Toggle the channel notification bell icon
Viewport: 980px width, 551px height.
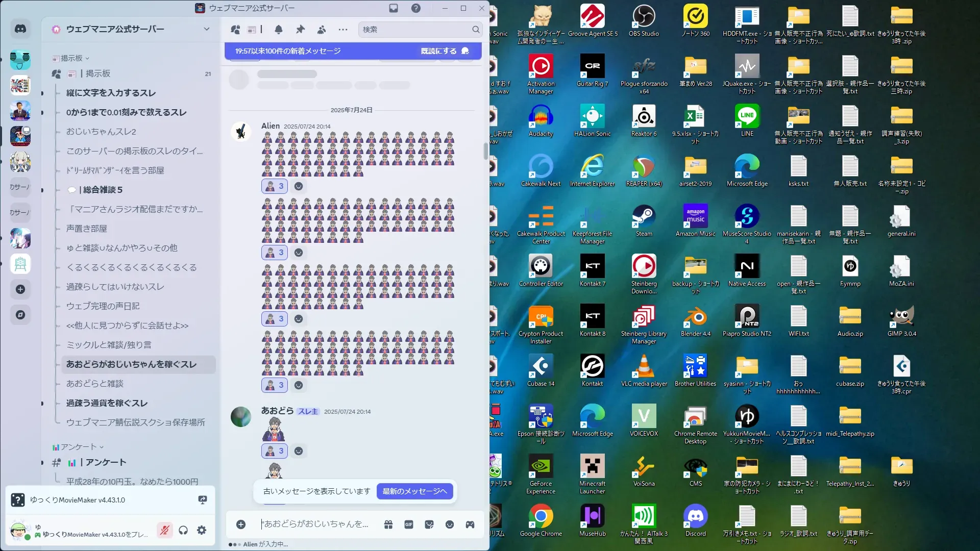(279, 30)
